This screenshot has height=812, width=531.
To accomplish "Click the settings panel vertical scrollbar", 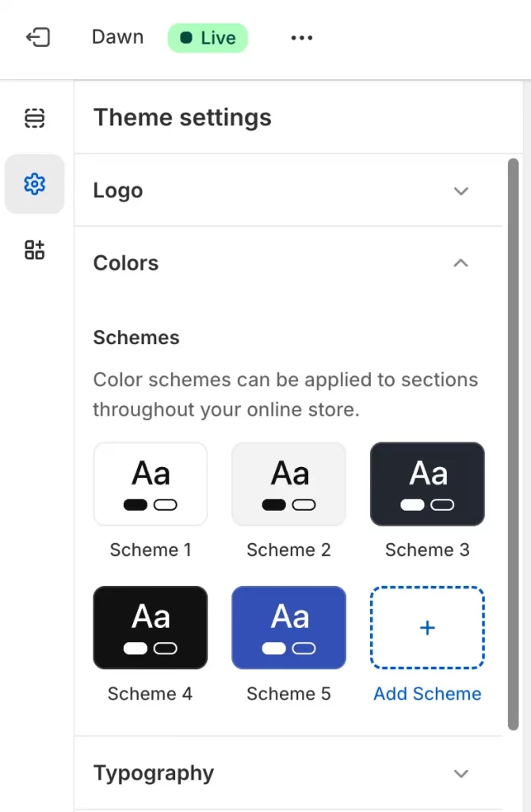I will point(513,444).
